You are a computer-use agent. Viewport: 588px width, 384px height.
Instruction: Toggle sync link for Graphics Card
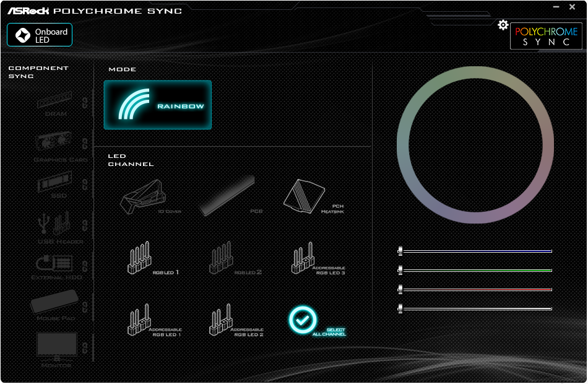coord(85,144)
